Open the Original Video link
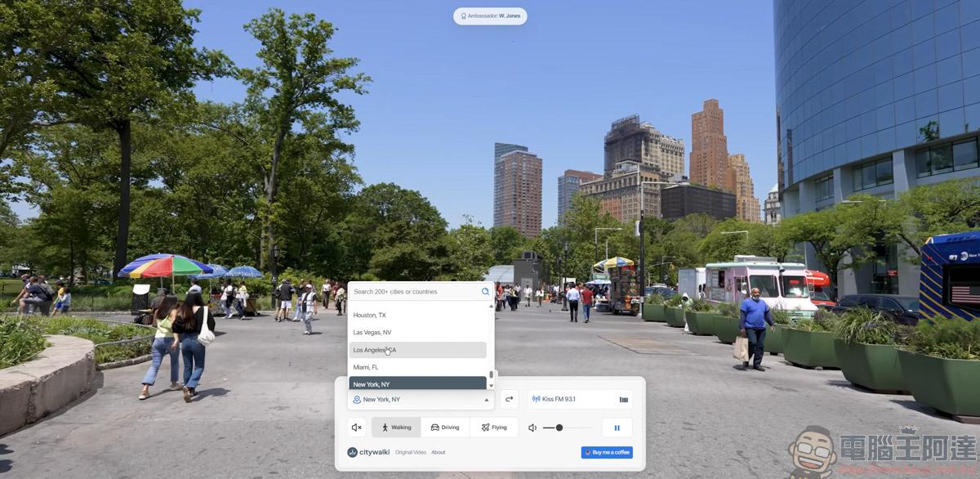 411,452
